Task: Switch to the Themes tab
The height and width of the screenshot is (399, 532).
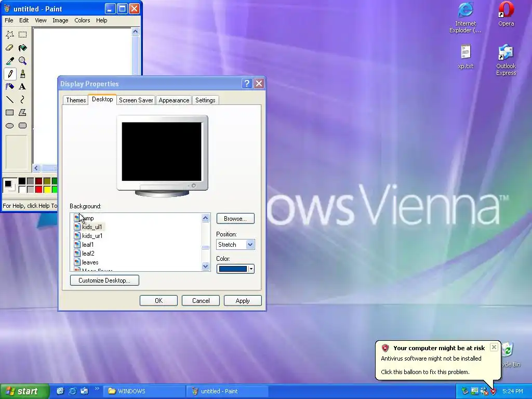Action: (x=76, y=100)
